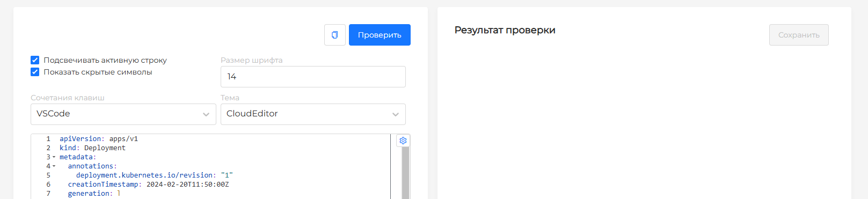Click the 'metadata:' key text
Image resolution: width=868 pixels, height=199 pixels.
tap(78, 157)
